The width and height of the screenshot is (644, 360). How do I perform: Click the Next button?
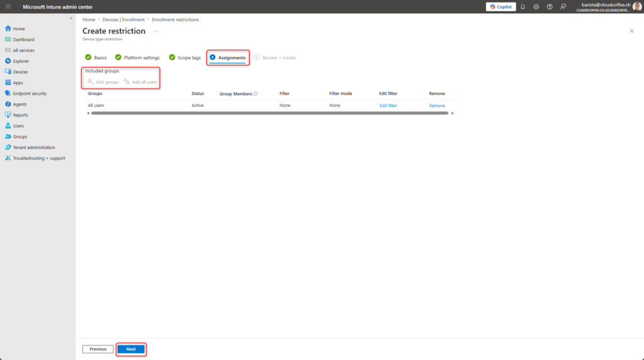131,349
